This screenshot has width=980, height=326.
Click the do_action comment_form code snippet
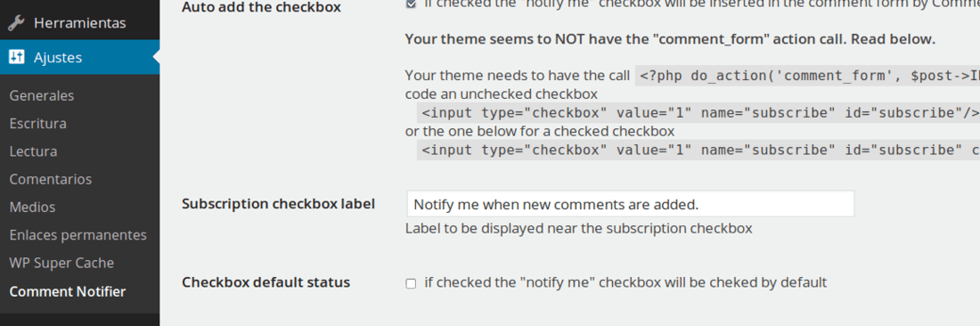pyautogui.click(x=807, y=77)
